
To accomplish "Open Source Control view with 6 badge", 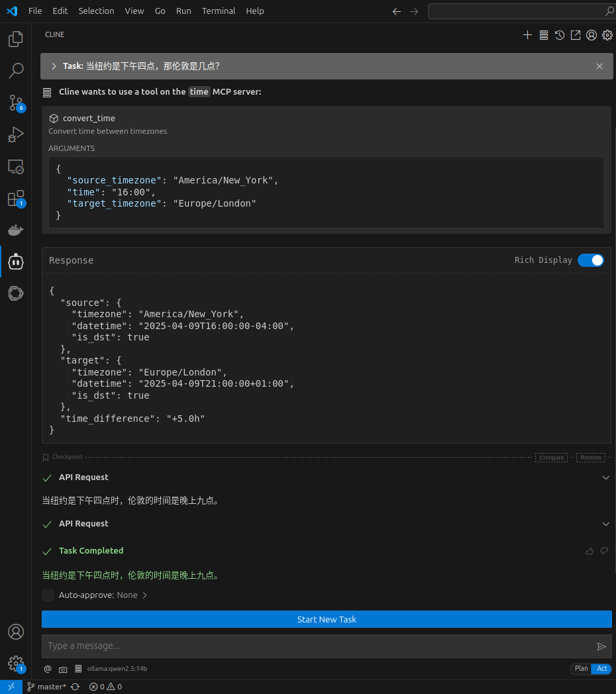I will (15, 103).
